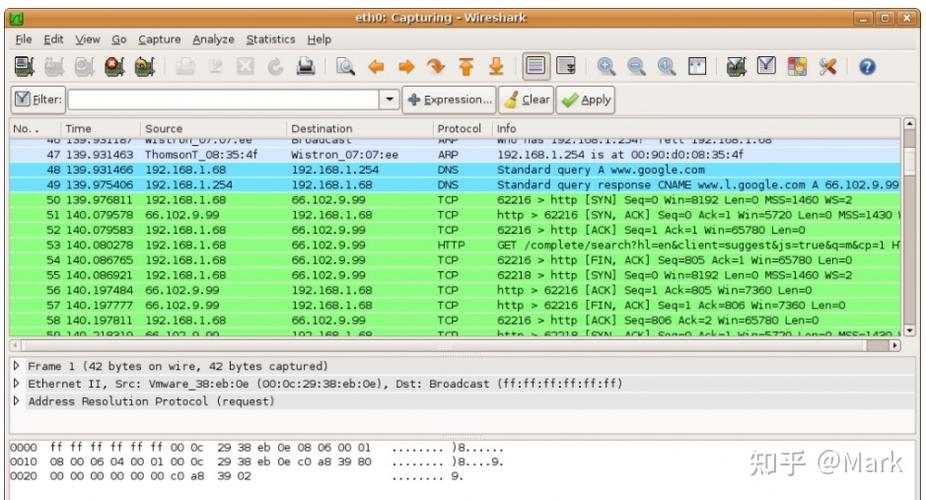Image resolution: width=926 pixels, height=500 pixels.
Task: Open the find packet magnifier icon
Action: pyautogui.click(x=345, y=66)
